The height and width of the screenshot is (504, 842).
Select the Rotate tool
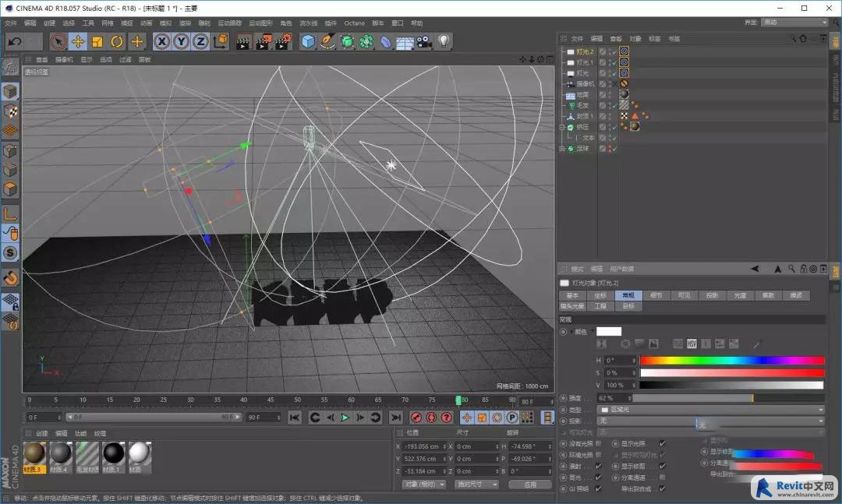pyautogui.click(x=116, y=41)
